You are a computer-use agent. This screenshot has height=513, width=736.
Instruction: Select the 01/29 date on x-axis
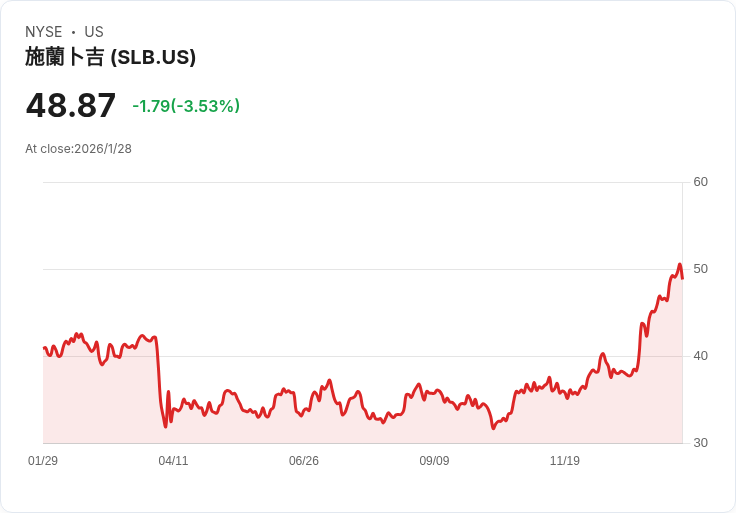pyautogui.click(x=43, y=461)
